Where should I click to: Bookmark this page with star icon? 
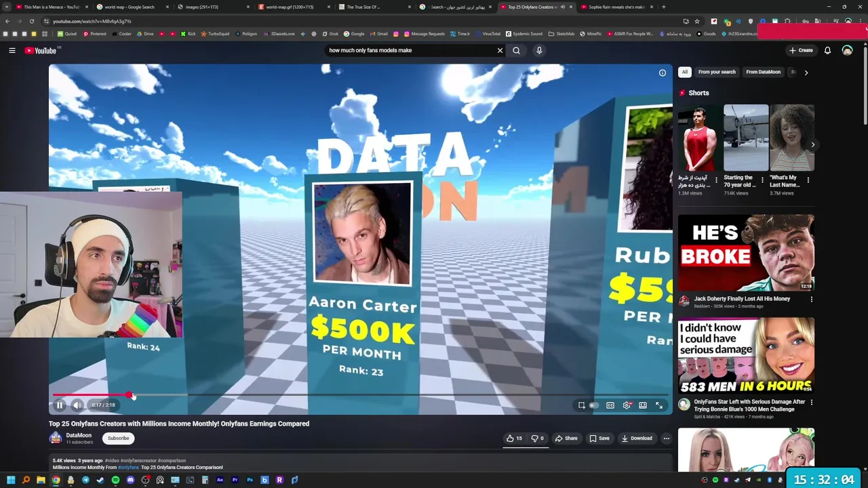click(697, 21)
